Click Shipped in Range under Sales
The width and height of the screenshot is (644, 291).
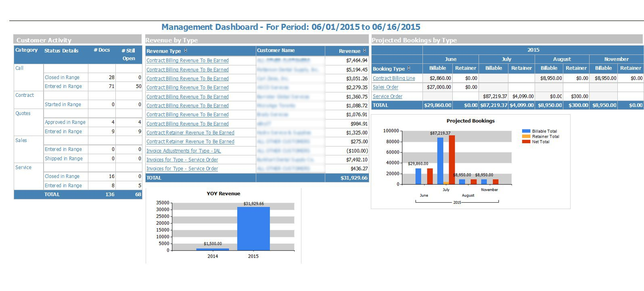point(63,159)
